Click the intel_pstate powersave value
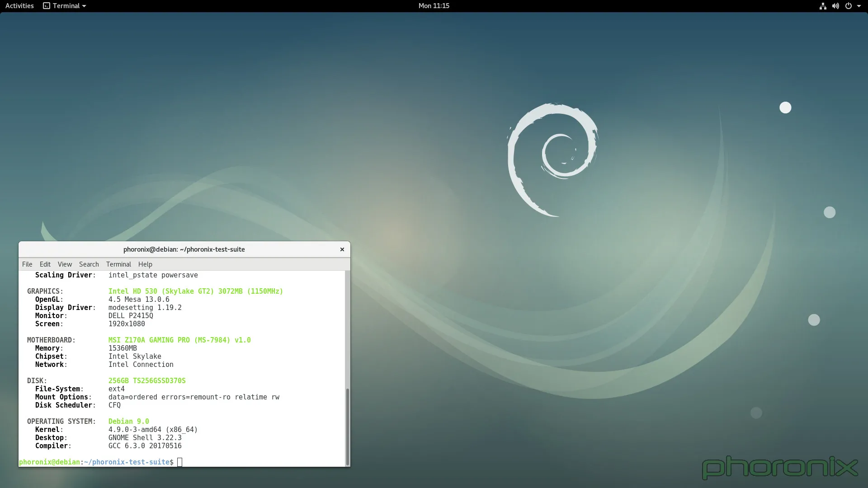The height and width of the screenshot is (488, 868). point(153,275)
